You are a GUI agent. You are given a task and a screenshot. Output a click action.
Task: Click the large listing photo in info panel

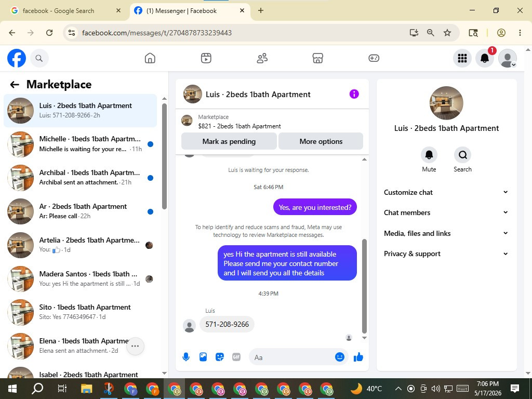click(446, 103)
